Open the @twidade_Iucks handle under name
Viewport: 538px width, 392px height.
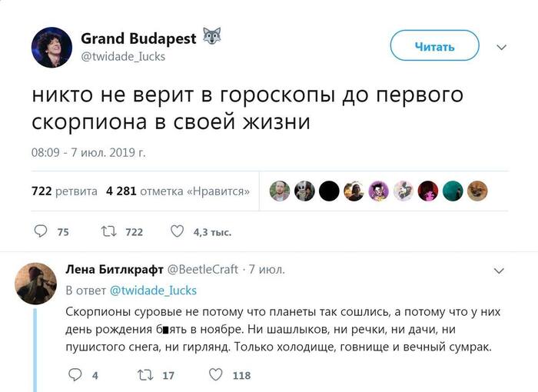(x=123, y=57)
